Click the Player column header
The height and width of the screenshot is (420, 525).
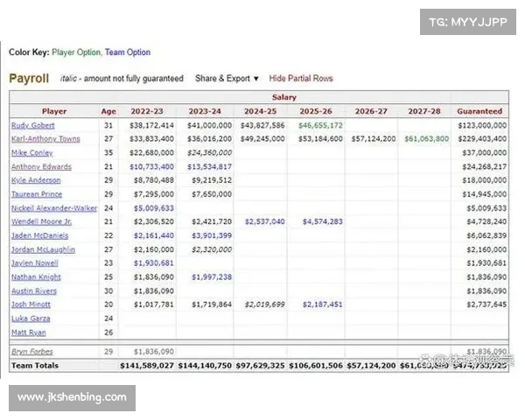pos(54,111)
